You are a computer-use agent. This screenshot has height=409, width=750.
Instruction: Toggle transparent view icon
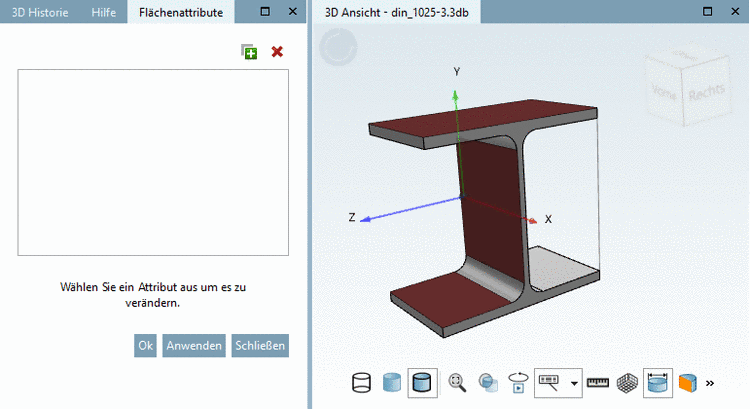[488, 383]
